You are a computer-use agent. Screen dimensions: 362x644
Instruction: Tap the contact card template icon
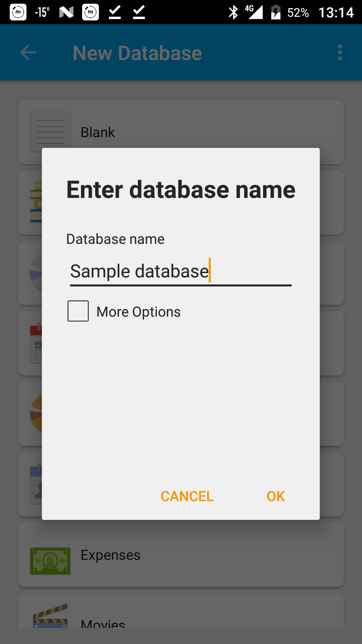pyautogui.click(x=36, y=484)
